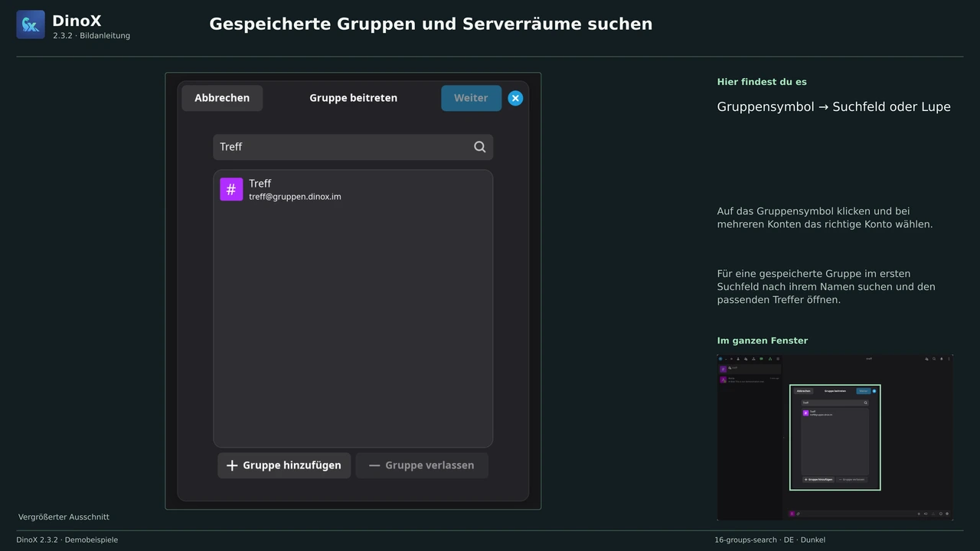Click the heading Hier findest du es
This screenshot has width=980, height=551.
pos(762,82)
